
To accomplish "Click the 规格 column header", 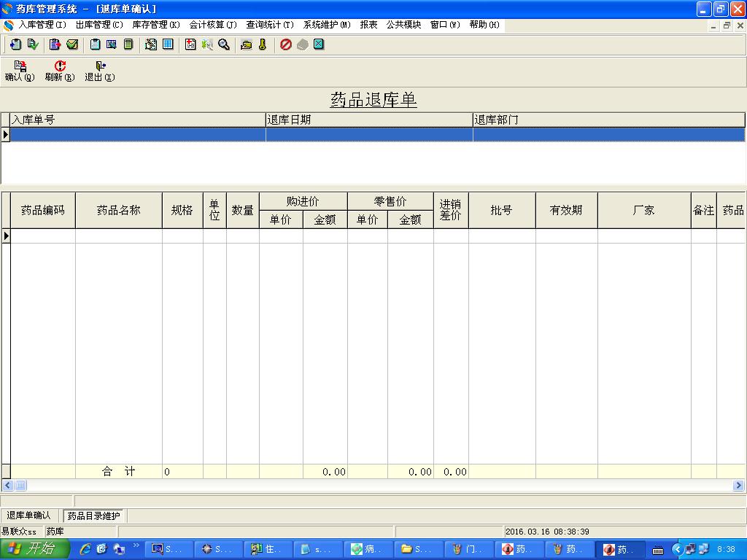I will [x=182, y=211].
